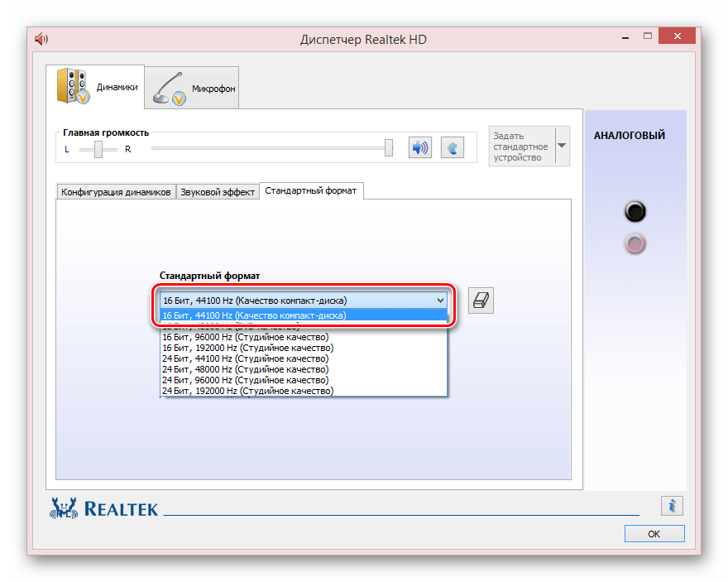Open the Динамики speakers tab

[x=95, y=87]
